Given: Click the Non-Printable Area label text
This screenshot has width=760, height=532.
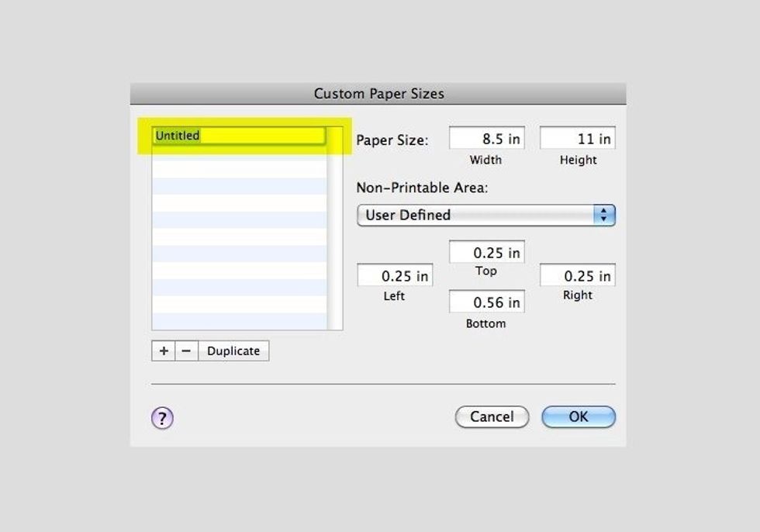Looking at the screenshot, I should click(x=422, y=188).
